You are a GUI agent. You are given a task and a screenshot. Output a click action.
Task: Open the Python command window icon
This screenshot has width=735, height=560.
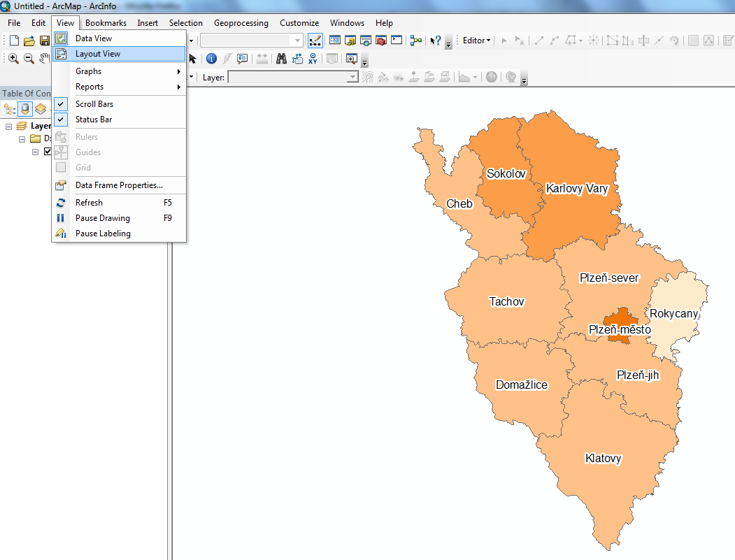pyautogui.click(x=397, y=41)
